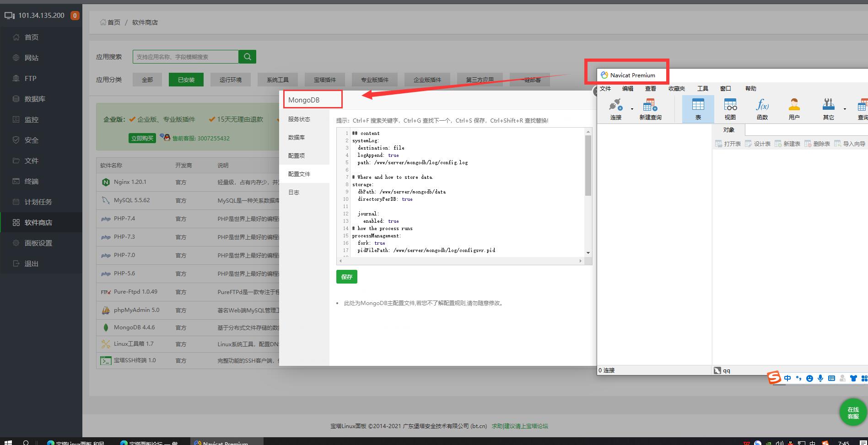Click the Others (其它) tools icon
The image size is (868, 445).
tap(828, 106)
